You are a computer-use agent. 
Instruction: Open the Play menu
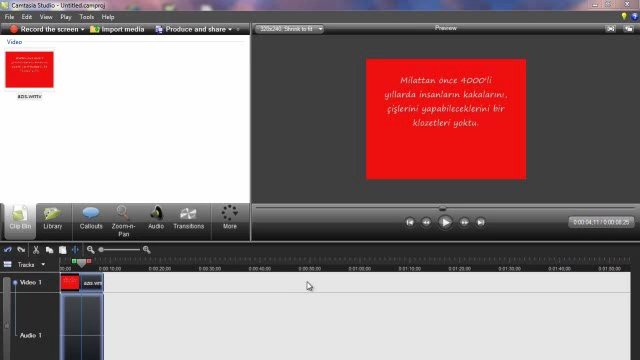(66, 17)
